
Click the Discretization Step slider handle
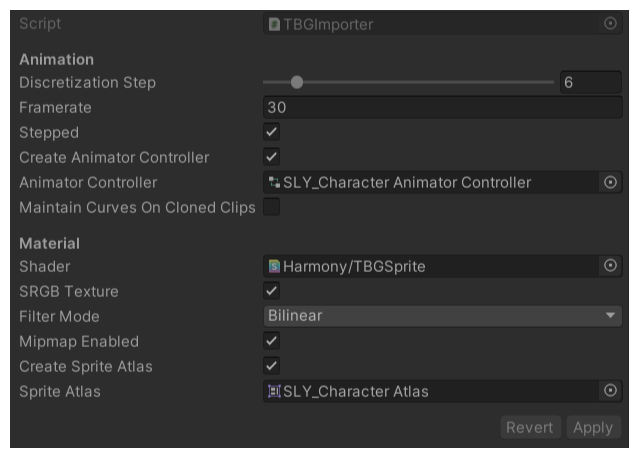click(x=296, y=82)
